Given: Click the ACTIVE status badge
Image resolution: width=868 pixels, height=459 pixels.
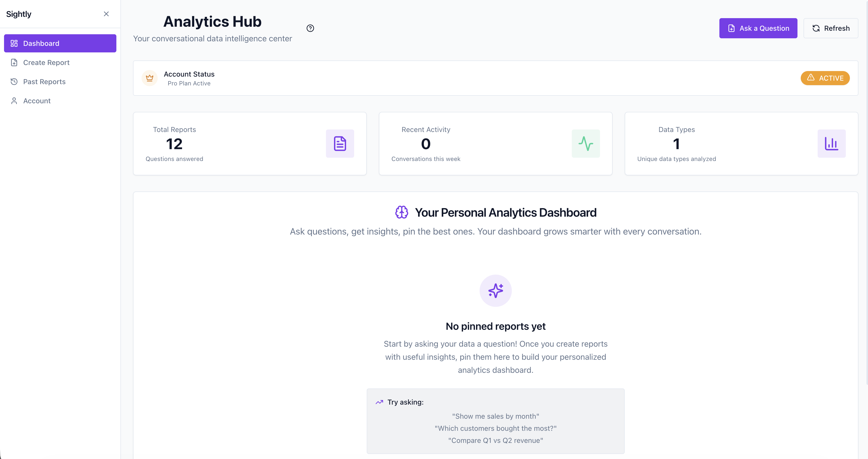Looking at the screenshot, I should (x=825, y=78).
